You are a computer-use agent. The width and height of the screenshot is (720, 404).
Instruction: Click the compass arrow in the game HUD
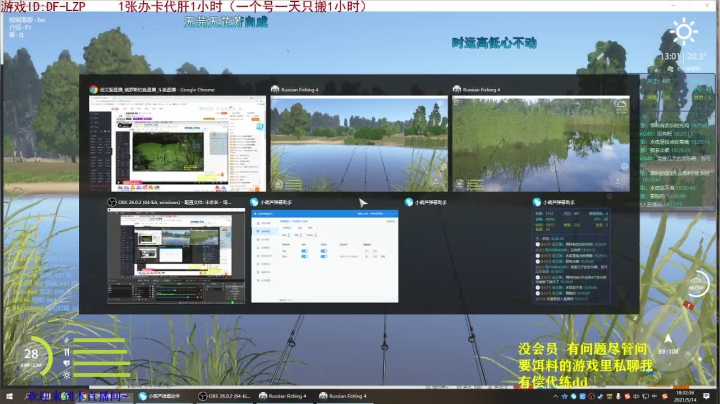[668, 339]
